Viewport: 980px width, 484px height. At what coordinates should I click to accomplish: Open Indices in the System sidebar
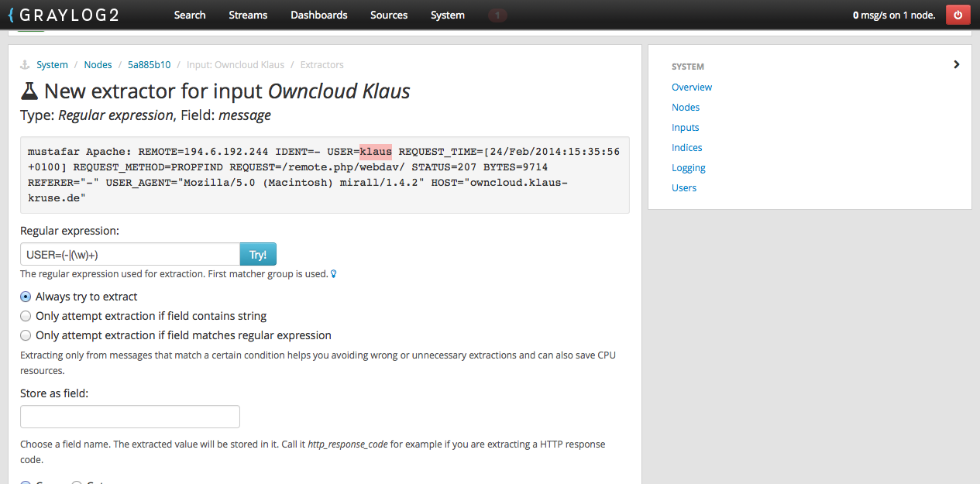(x=686, y=147)
